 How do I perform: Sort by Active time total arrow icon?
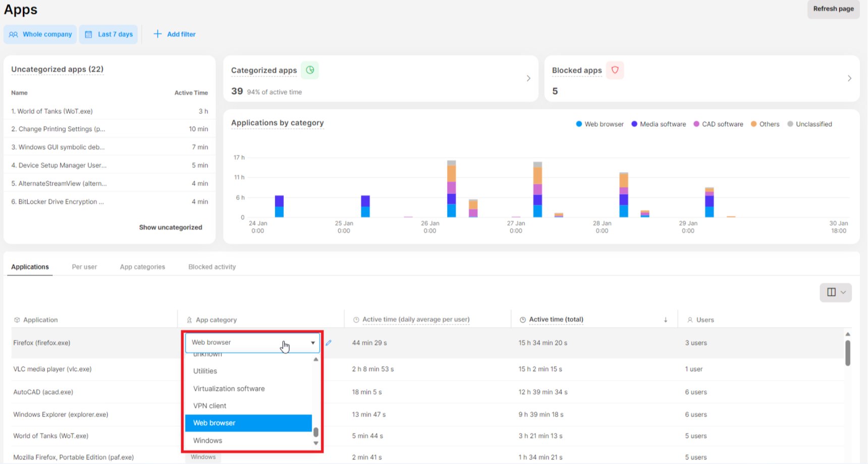[666, 320]
